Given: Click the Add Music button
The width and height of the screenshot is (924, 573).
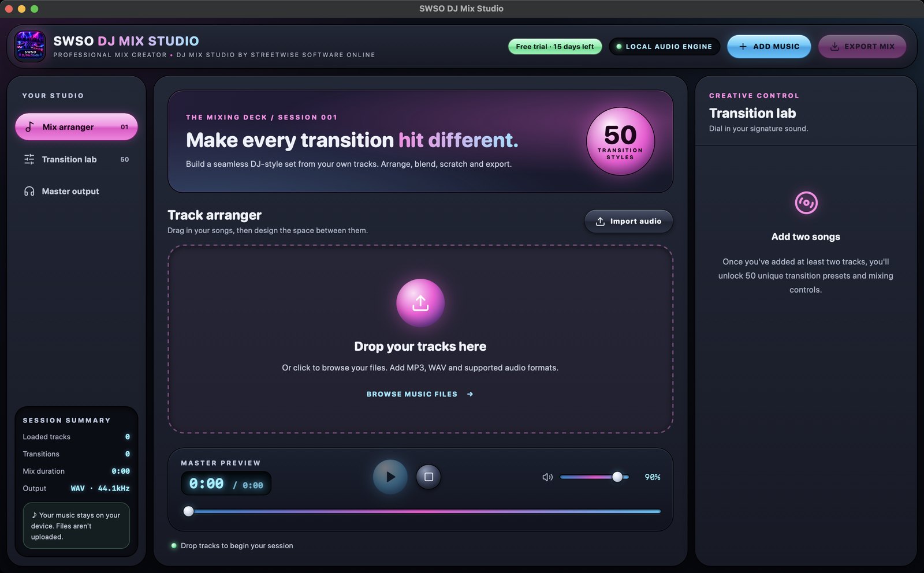Looking at the screenshot, I should pos(769,47).
